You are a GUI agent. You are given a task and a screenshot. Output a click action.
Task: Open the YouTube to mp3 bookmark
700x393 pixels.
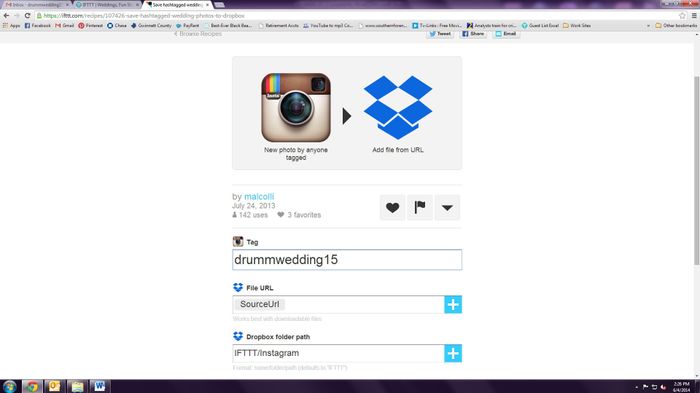[328, 25]
